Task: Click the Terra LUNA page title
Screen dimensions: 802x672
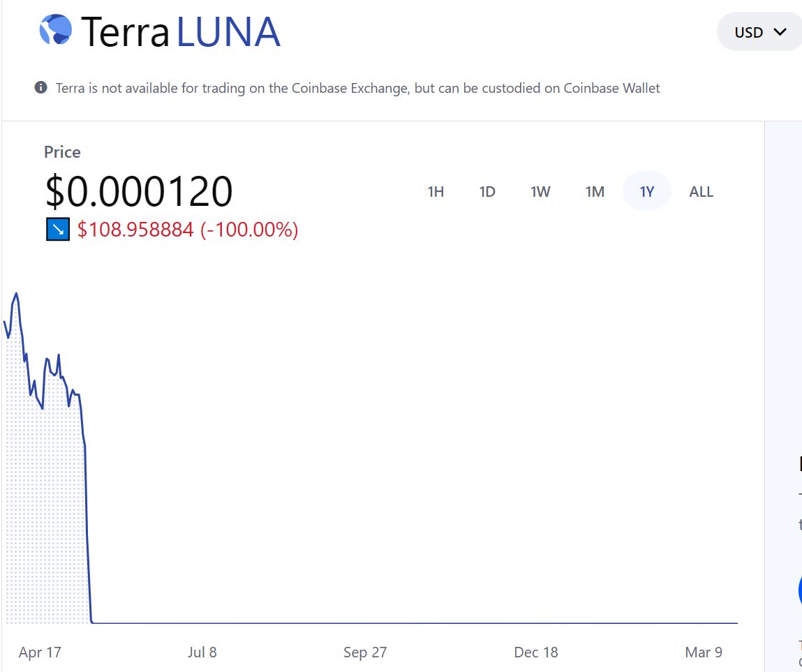Action: point(180,32)
